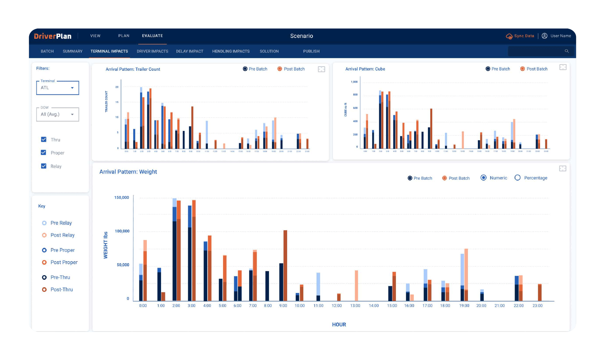The image size is (608, 364).
Task: Click the 'Arrival Pattern: Cube' heading
Action: 365,69
